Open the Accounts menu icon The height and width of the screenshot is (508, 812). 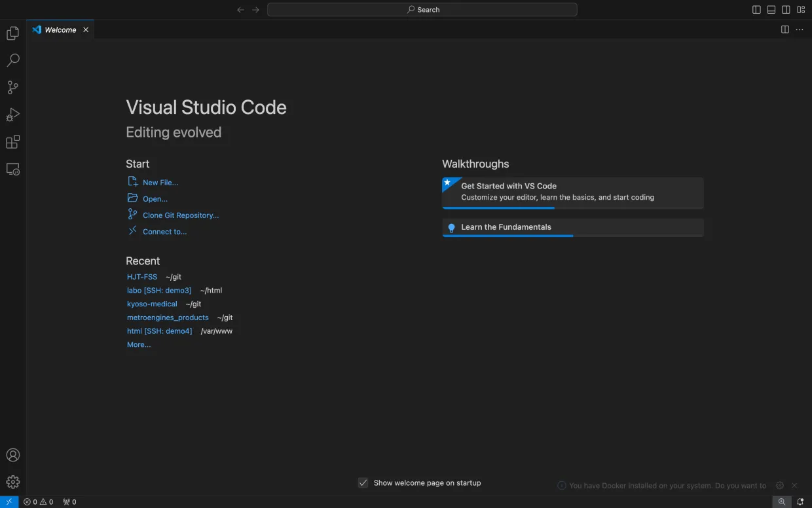click(13, 455)
